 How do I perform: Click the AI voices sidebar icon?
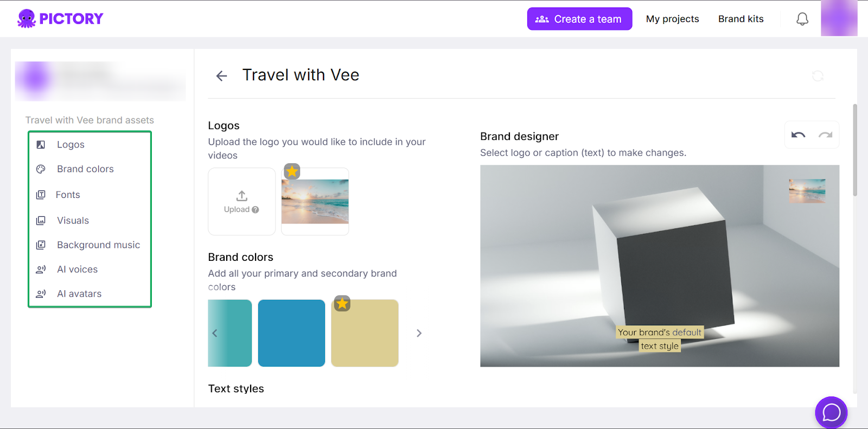click(x=41, y=270)
